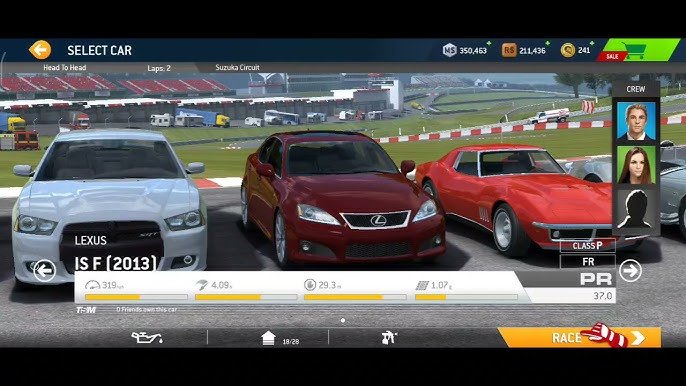This screenshot has width=686, height=386.
Task: Open the store via shopping cart icon
Action: click(x=634, y=50)
